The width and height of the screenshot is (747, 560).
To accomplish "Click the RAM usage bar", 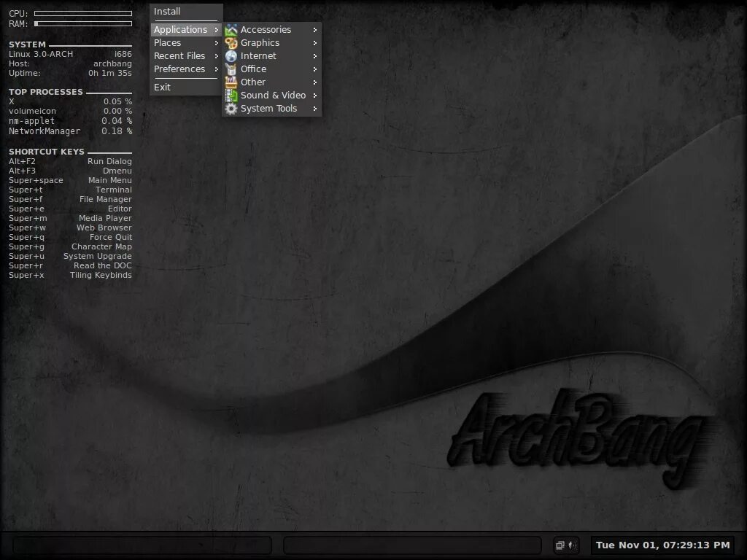I will [x=83, y=23].
